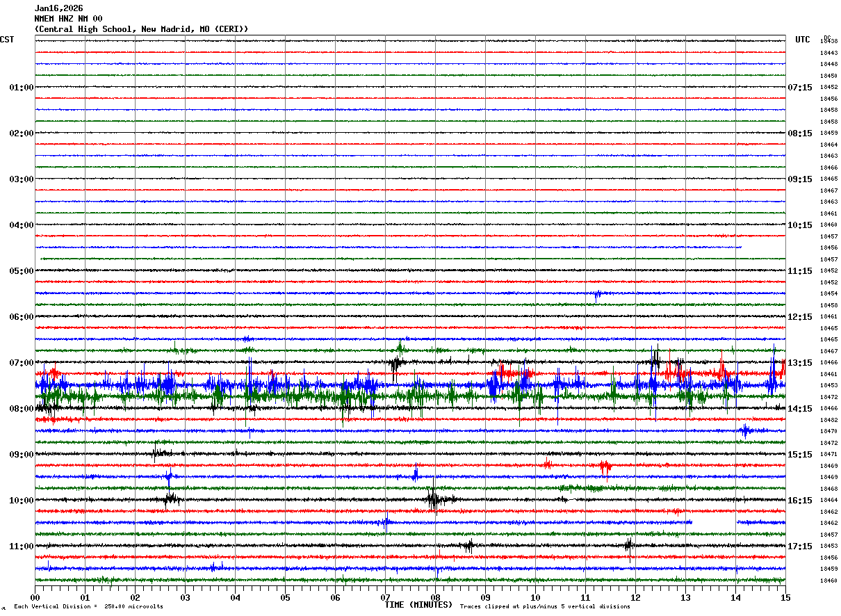The height and width of the screenshot is (616, 841).
Task: Click minute 09 on the time axis
Action: 485,597
